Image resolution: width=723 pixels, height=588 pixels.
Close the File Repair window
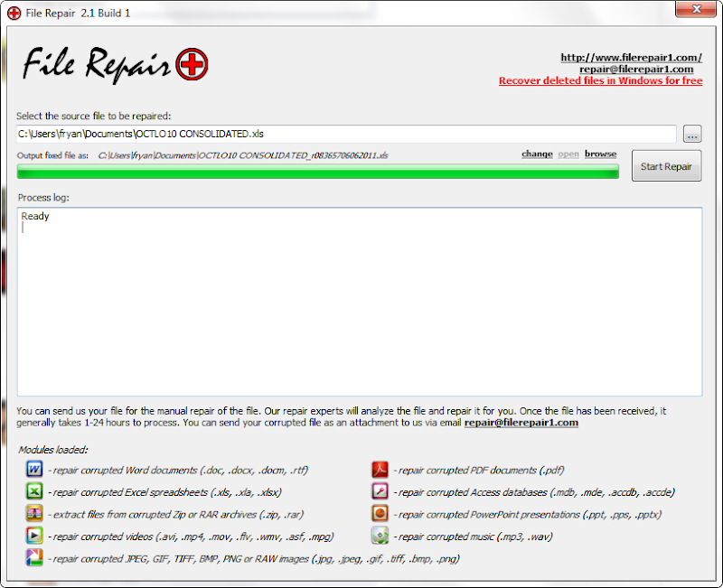pyautogui.click(x=696, y=8)
